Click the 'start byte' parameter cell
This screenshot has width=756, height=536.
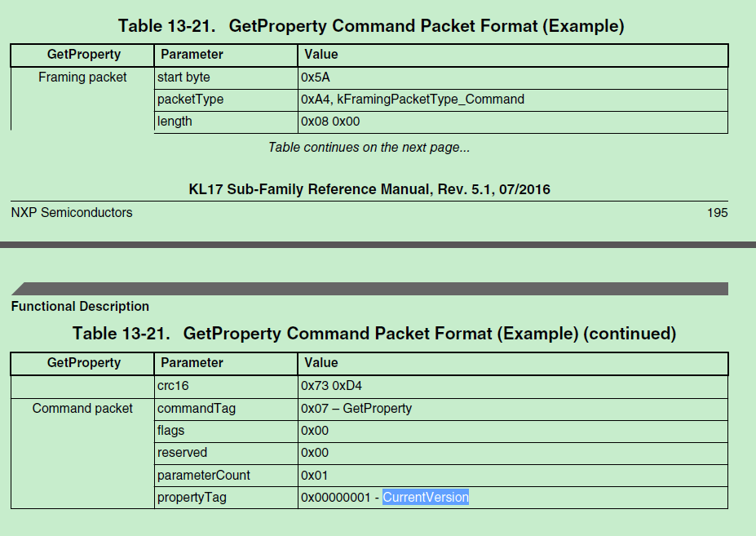point(183,78)
